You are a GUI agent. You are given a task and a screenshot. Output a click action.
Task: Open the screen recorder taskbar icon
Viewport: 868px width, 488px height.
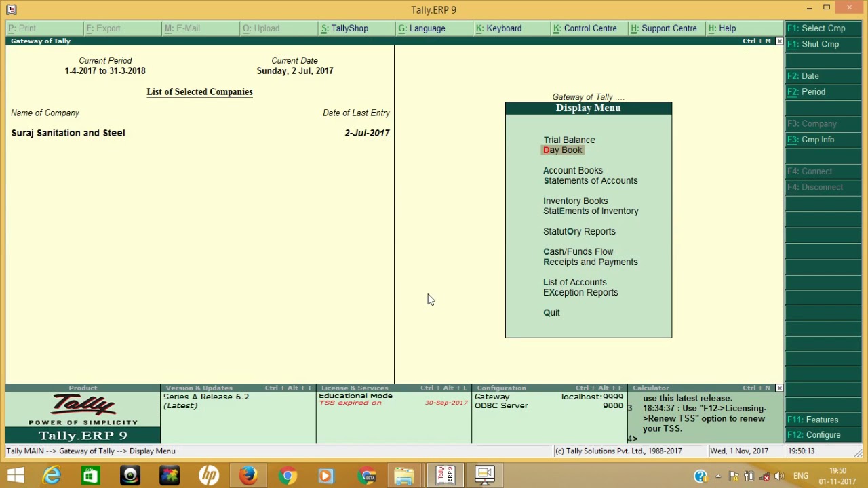tap(484, 476)
